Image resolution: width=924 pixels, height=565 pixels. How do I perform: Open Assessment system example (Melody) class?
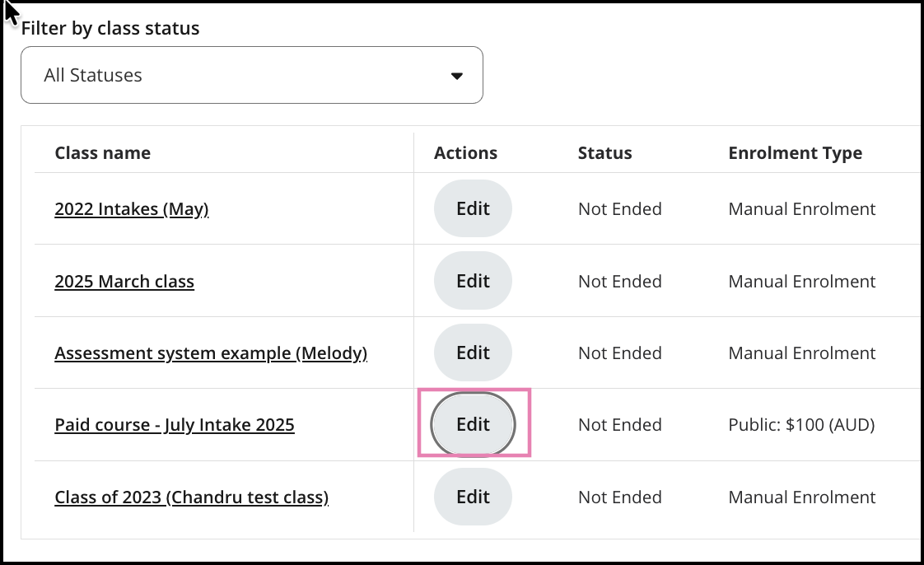[x=211, y=353]
